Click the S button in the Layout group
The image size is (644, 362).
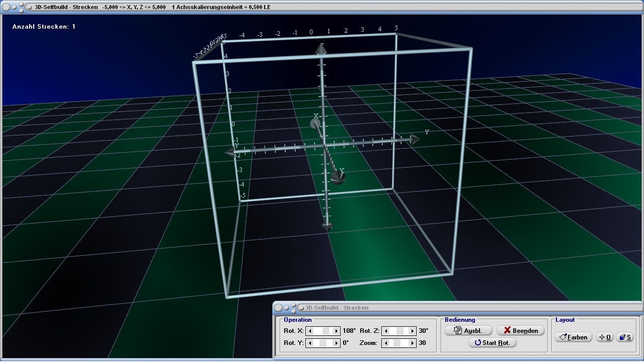(625, 337)
